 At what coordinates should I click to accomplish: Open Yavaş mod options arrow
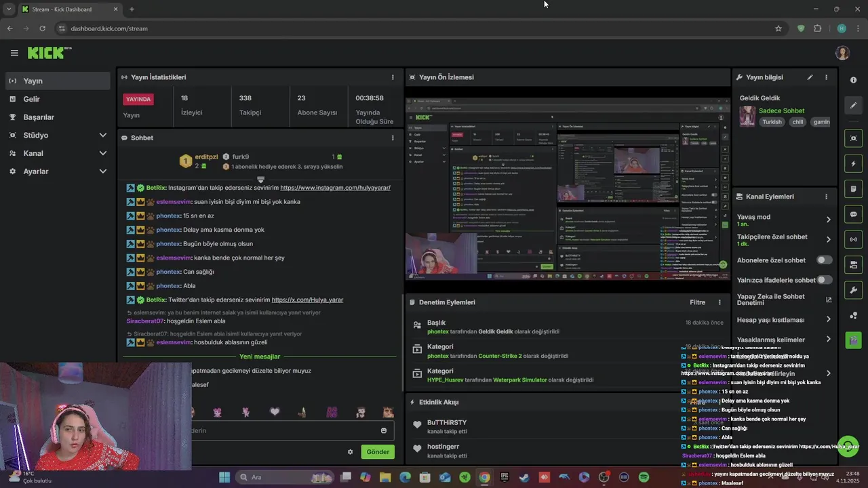pos(828,220)
